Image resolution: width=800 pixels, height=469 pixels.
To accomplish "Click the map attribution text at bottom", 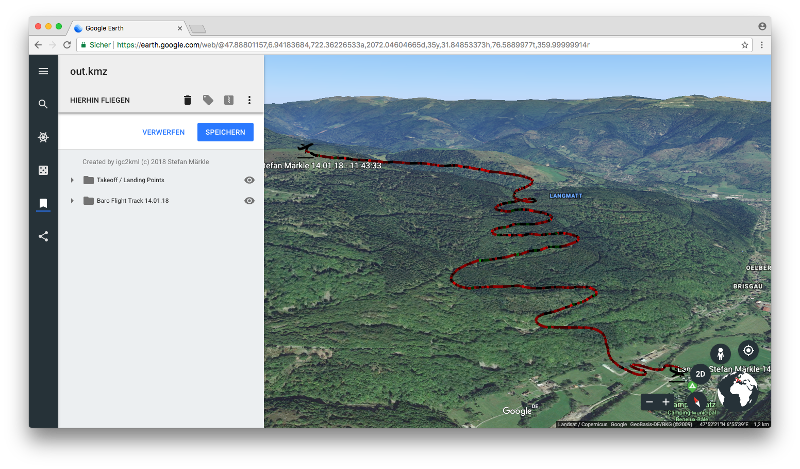I will tap(663, 424).
